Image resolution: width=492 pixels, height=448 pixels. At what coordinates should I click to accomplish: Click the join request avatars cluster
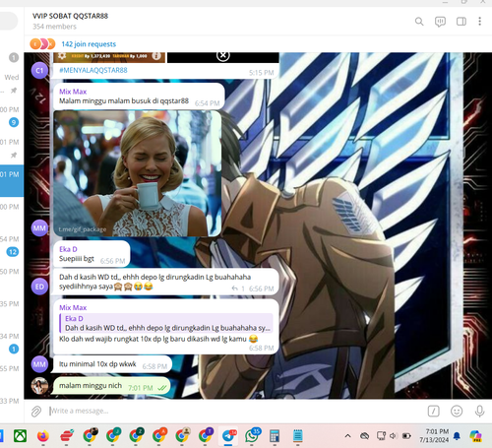tap(42, 43)
